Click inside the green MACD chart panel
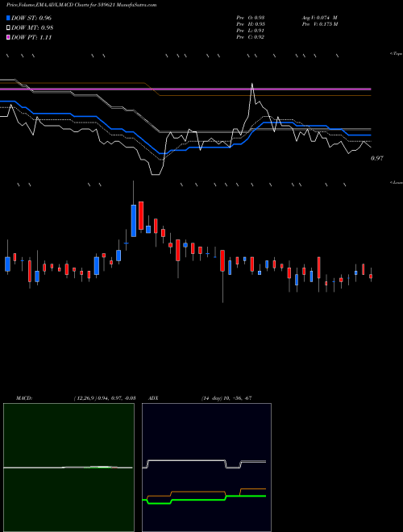403x532 pixels. coord(69,468)
